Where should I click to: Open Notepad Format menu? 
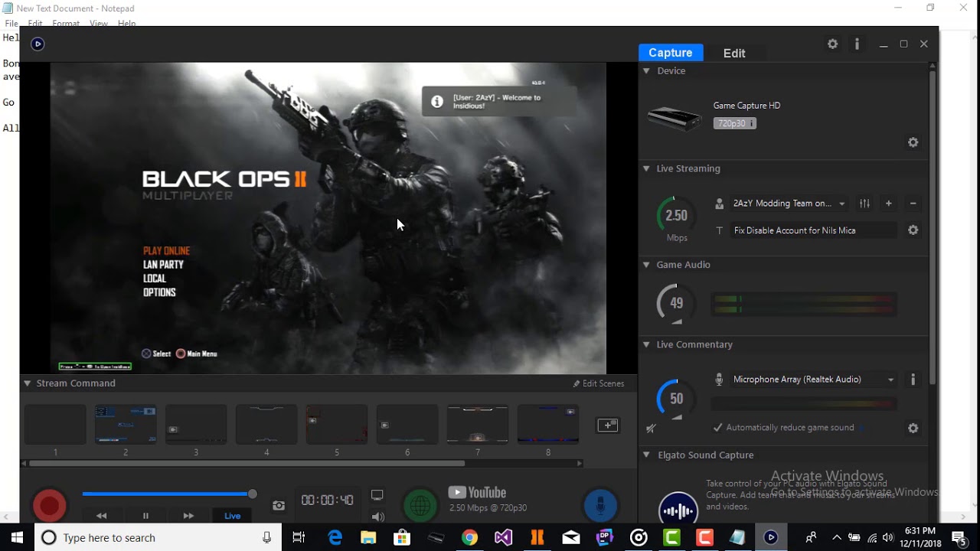66,24
